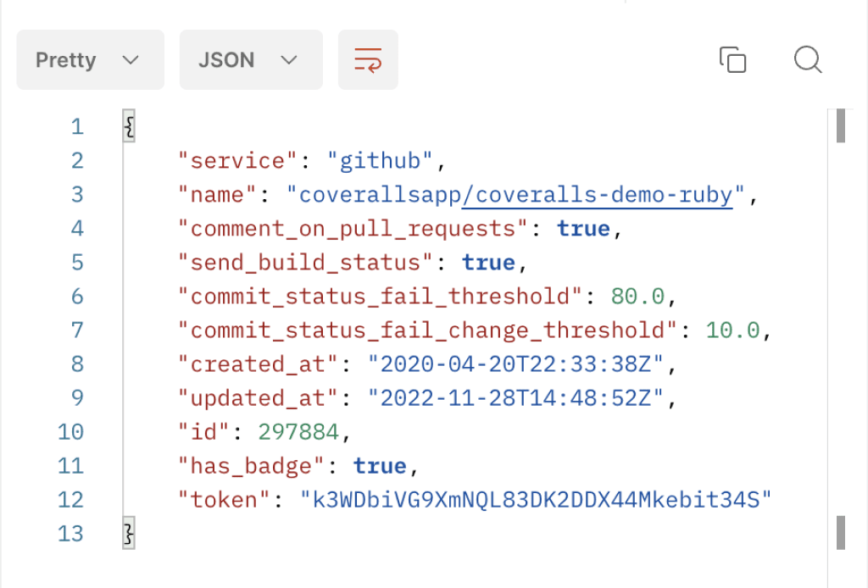Click the "created_at" key
This screenshot has width=868, height=588.
click(258, 364)
